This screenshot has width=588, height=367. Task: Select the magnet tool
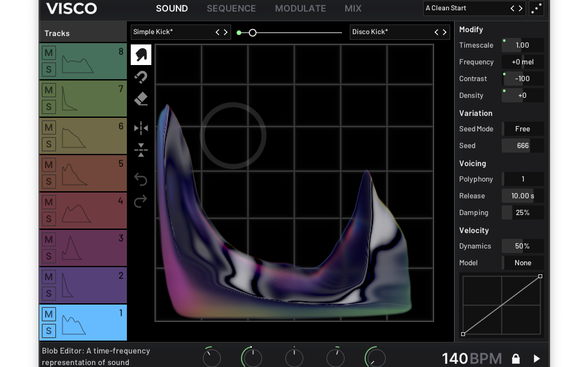coord(141,77)
